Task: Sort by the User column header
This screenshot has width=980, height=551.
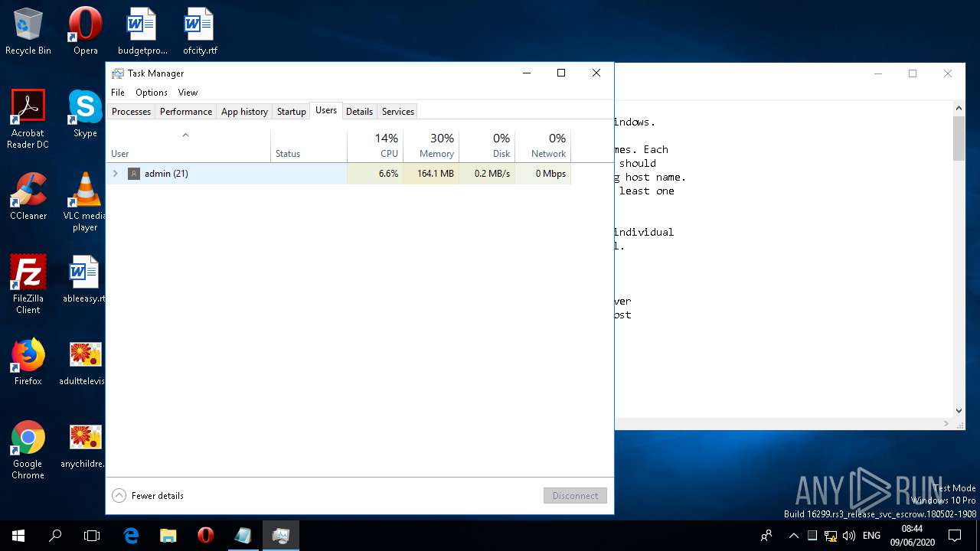Action: [188, 145]
